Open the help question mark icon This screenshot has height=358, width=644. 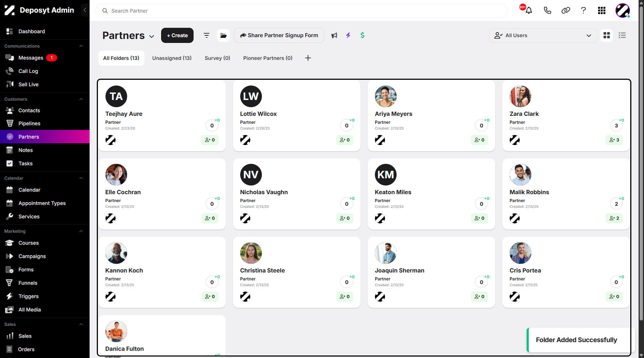pyautogui.click(x=583, y=10)
